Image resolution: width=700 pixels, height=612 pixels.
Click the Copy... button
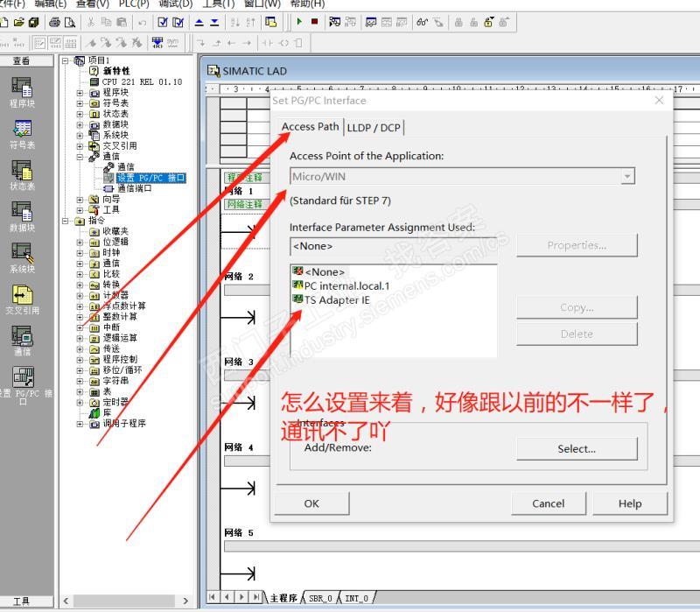pos(577,307)
